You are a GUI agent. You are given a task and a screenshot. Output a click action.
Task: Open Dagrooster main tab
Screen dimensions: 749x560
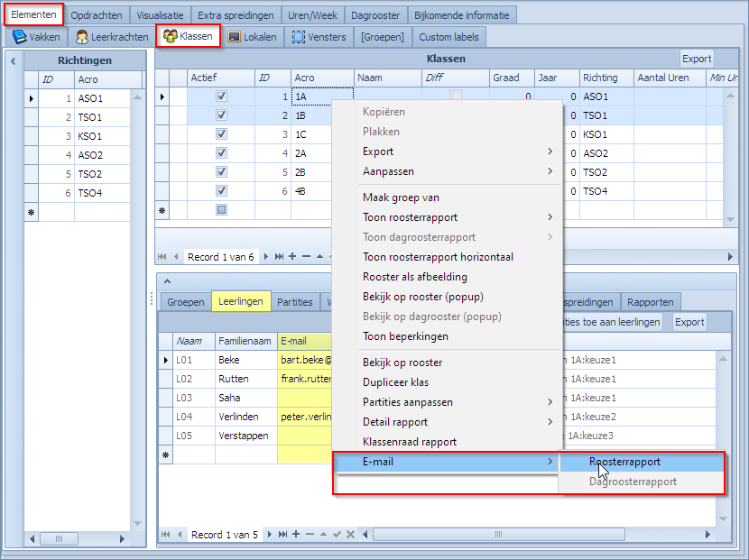click(375, 15)
